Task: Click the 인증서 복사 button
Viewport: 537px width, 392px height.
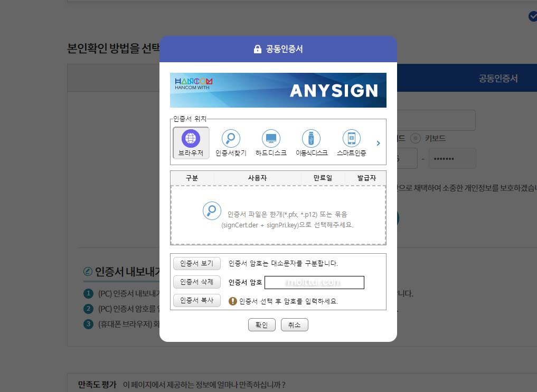Action: click(x=196, y=300)
